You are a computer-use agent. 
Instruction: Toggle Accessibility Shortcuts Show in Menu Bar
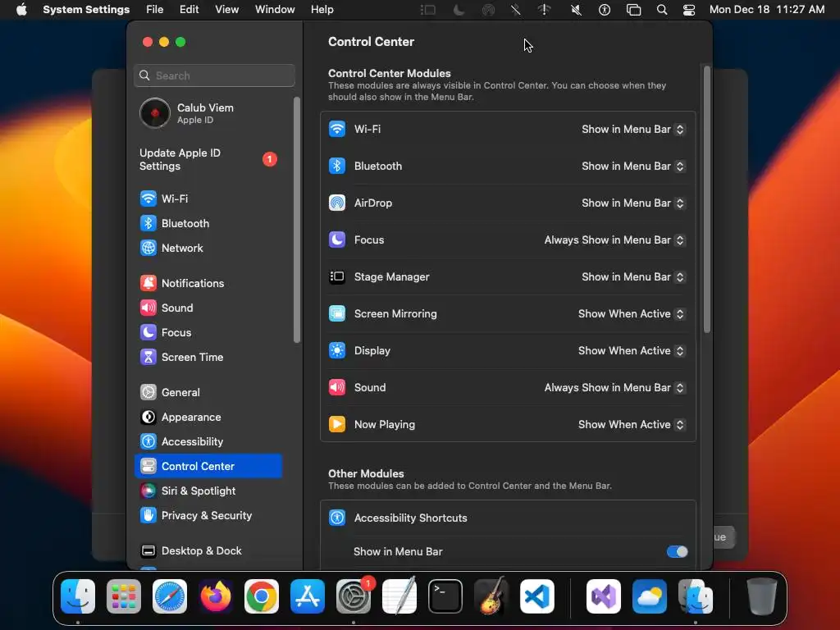pyautogui.click(x=677, y=552)
